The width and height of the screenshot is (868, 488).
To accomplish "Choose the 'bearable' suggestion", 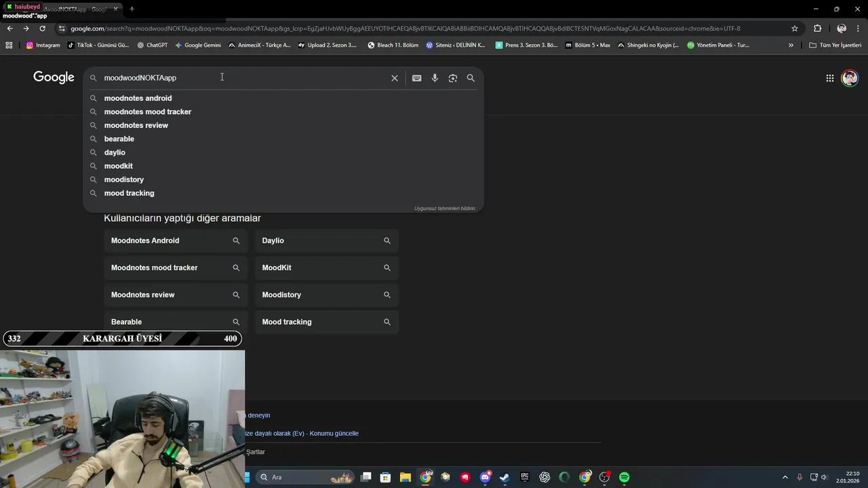I will (283, 139).
